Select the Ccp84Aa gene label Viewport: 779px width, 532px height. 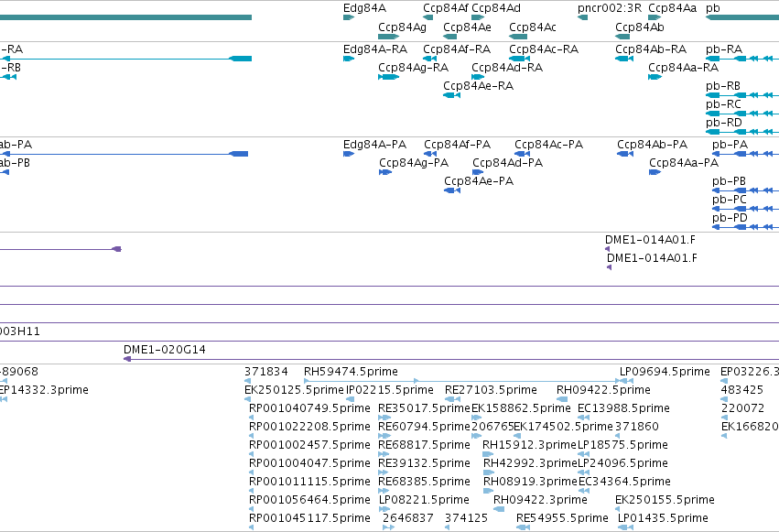pos(672,8)
